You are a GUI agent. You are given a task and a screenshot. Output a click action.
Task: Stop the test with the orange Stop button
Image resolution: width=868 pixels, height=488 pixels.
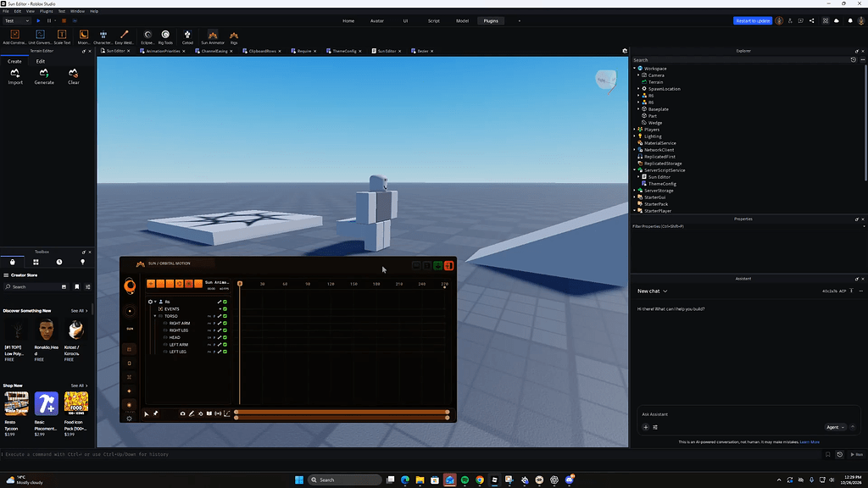(64, 21)
